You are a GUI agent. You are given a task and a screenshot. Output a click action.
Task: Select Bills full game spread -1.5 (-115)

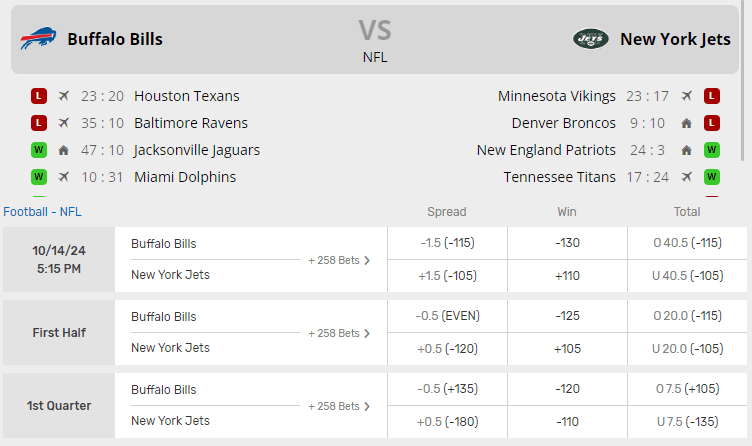point(447,243)
